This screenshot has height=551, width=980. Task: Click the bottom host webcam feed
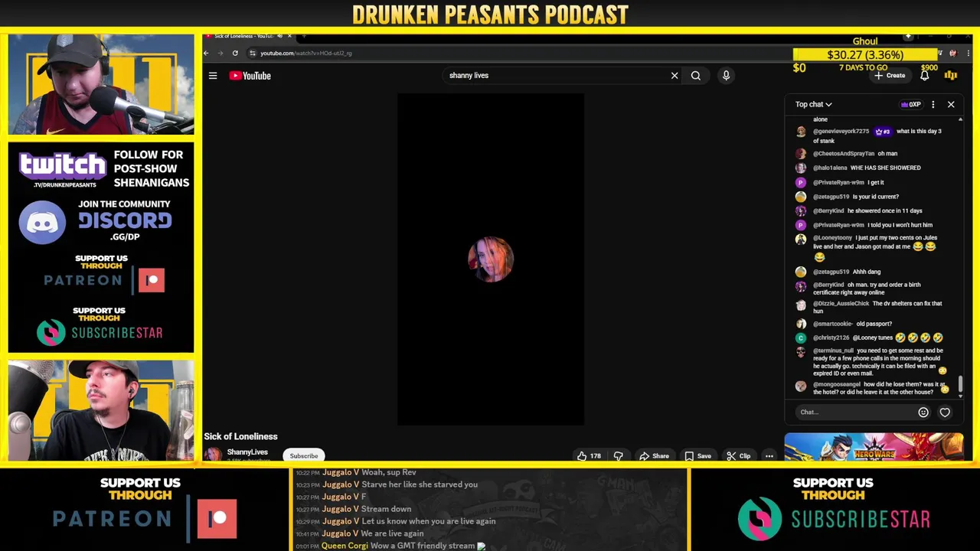point(101,410)
